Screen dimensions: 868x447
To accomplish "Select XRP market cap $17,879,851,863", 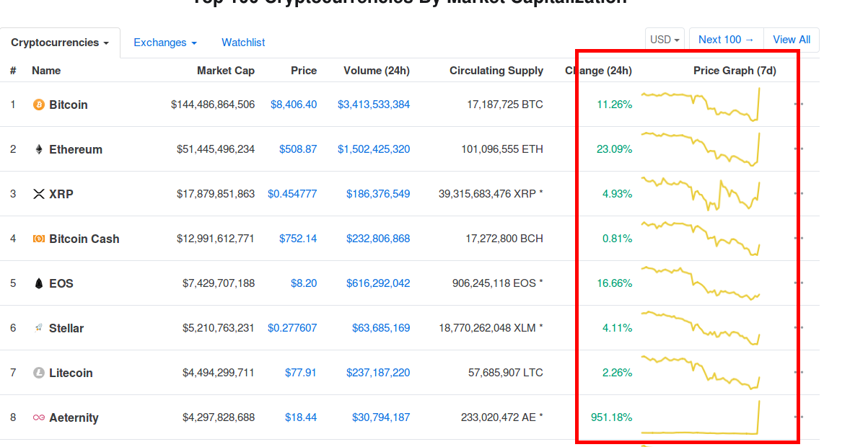I will [216, 194].
